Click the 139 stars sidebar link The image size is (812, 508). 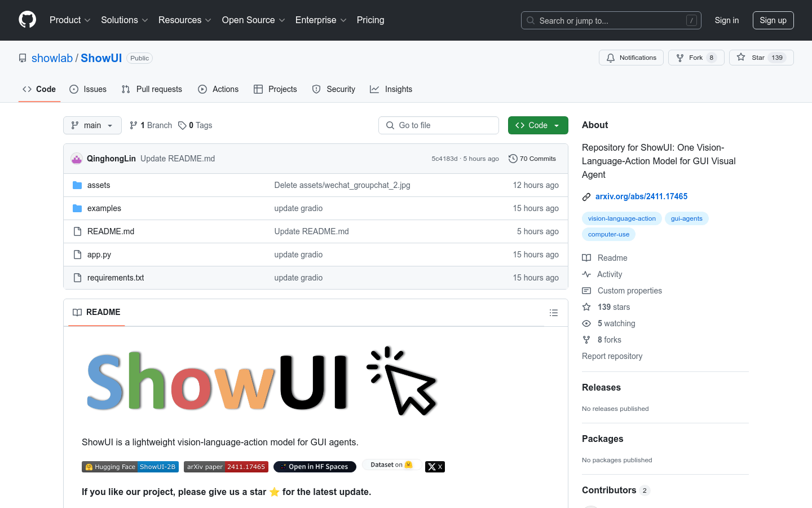coord(614,307)
